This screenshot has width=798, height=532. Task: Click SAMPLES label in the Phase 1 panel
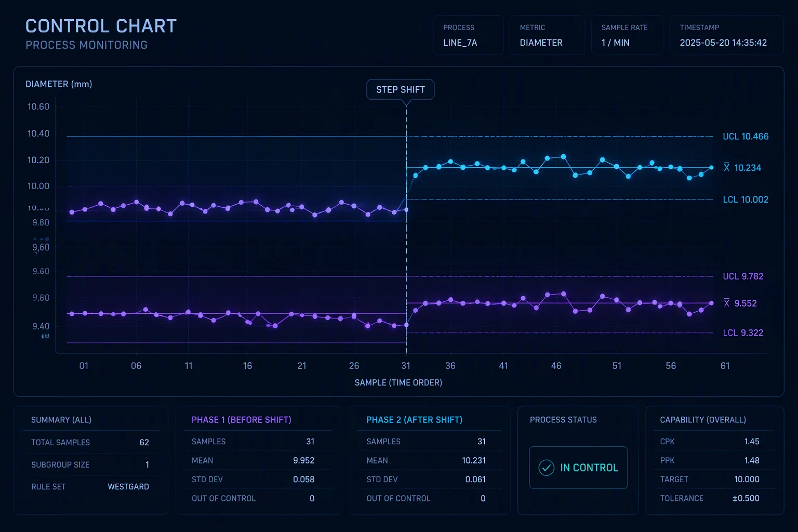coord(208,442)
